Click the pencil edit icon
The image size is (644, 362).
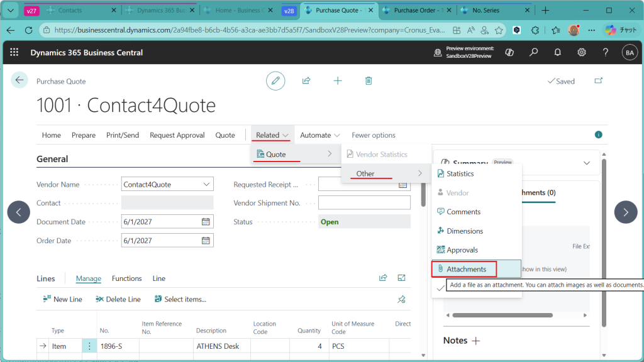pos(275,80)
